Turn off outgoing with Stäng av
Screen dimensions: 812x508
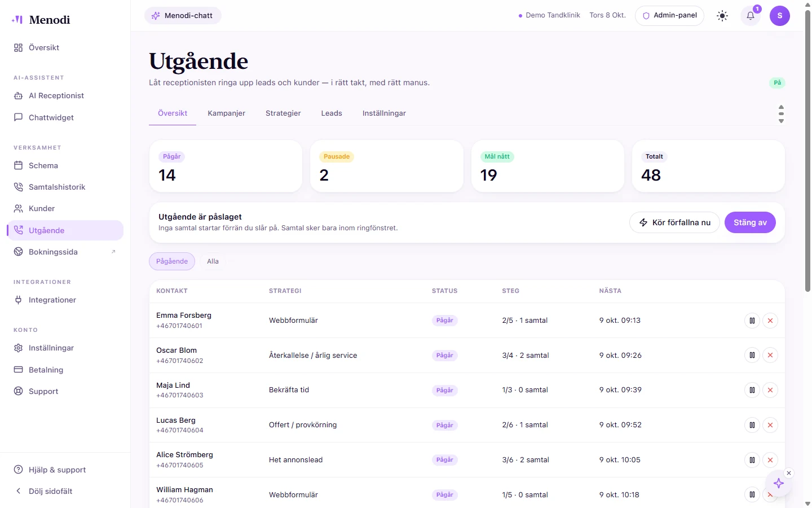coord(750,223)
